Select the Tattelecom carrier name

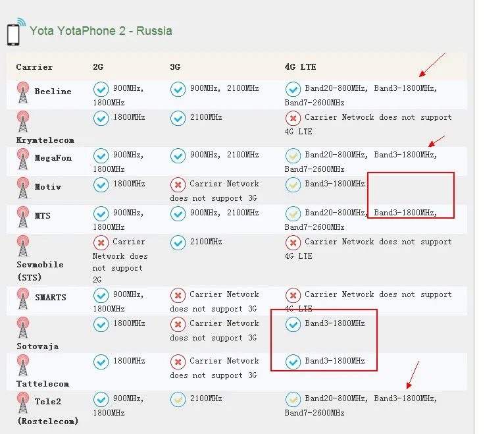tap(43, 384)
